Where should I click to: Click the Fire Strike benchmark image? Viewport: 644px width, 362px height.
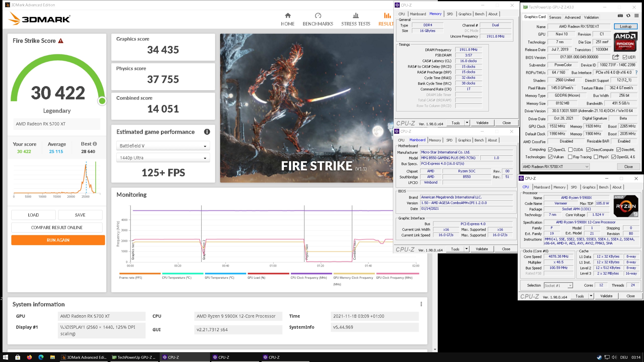[x=306, y=108]
